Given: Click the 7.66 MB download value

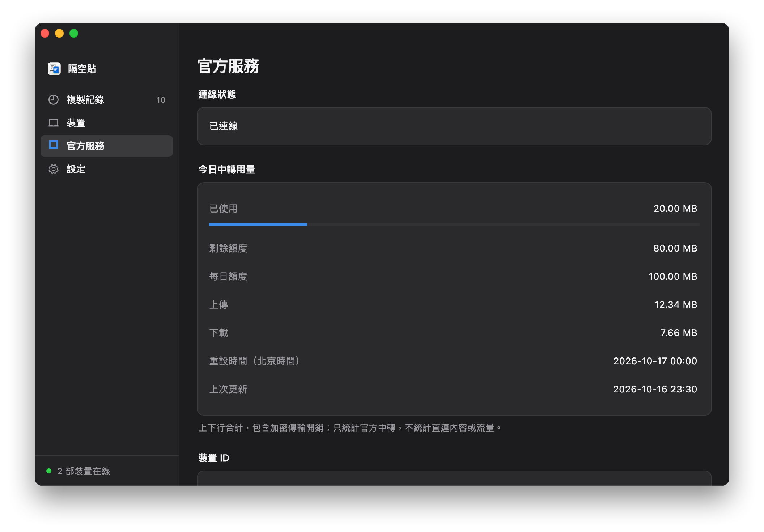Looking at the screenshot, I should click(x=679, y=333).
